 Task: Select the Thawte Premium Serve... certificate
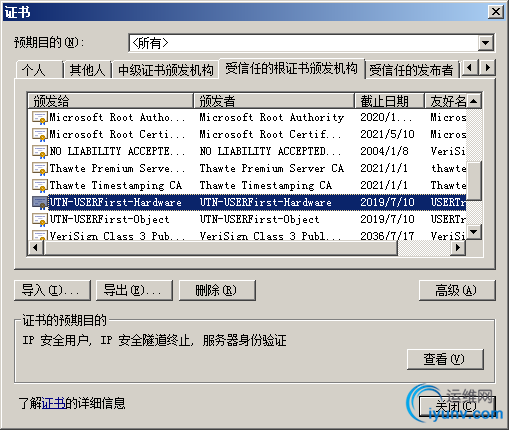(247, 169)
